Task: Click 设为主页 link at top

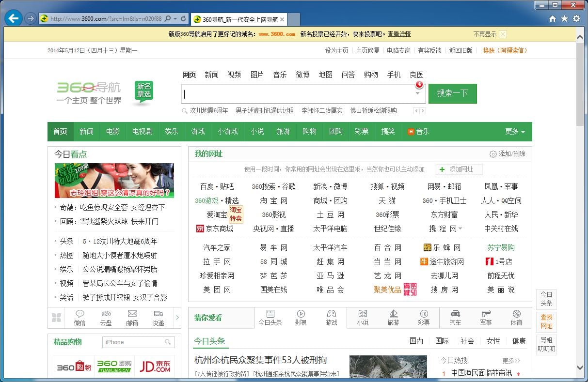Action: [x=336, y=50]
